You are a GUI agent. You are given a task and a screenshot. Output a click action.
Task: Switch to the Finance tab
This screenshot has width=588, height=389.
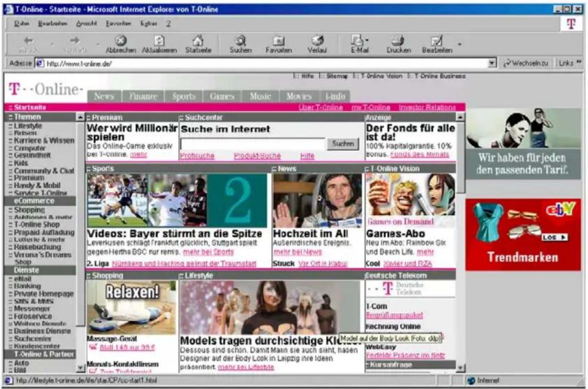coord(143,97)
